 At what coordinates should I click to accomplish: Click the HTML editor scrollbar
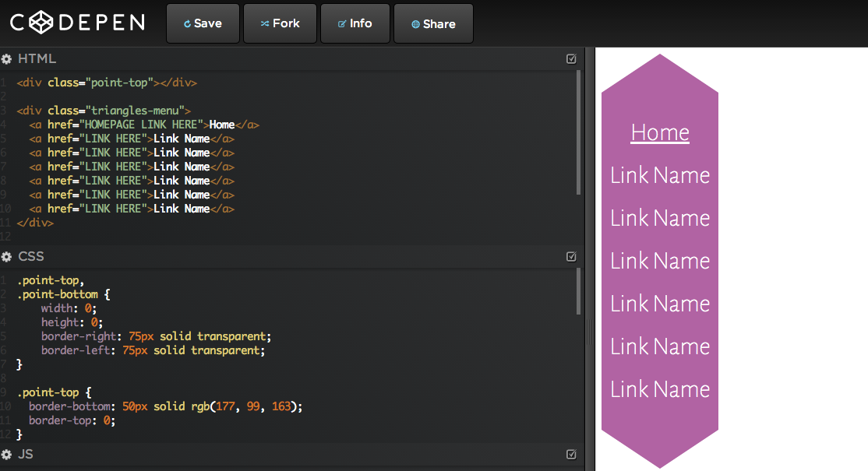click(577, 132)
